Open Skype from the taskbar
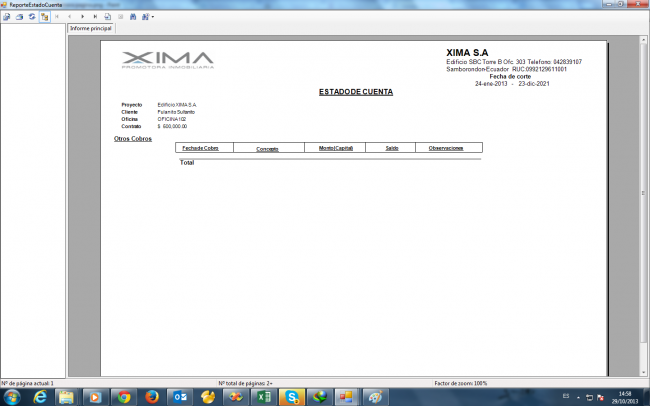The image size is (650, 406). pos(292,397)
